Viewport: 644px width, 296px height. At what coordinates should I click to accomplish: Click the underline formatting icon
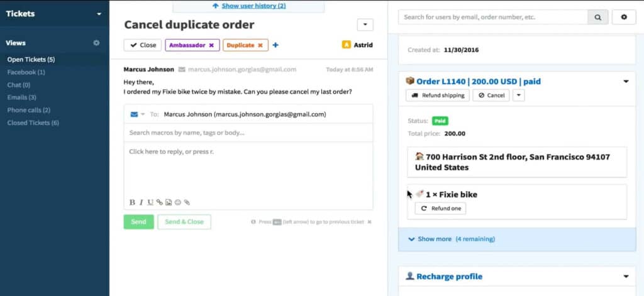(150, 202)
